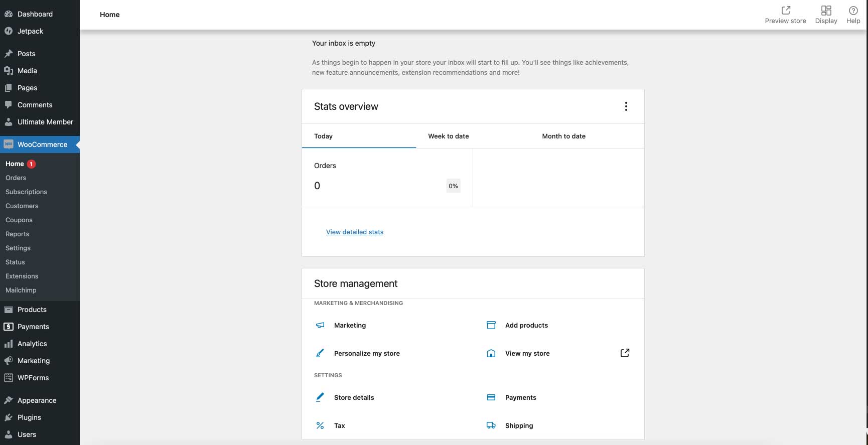Image resolution: width=868 pixels, height=445 pixels.
Task: Click the WPForms label in sidebar
Action: 33,378
